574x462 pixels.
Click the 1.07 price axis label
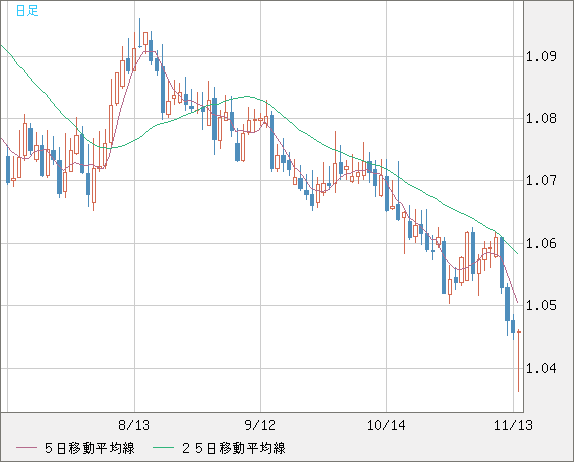[541, 180]
